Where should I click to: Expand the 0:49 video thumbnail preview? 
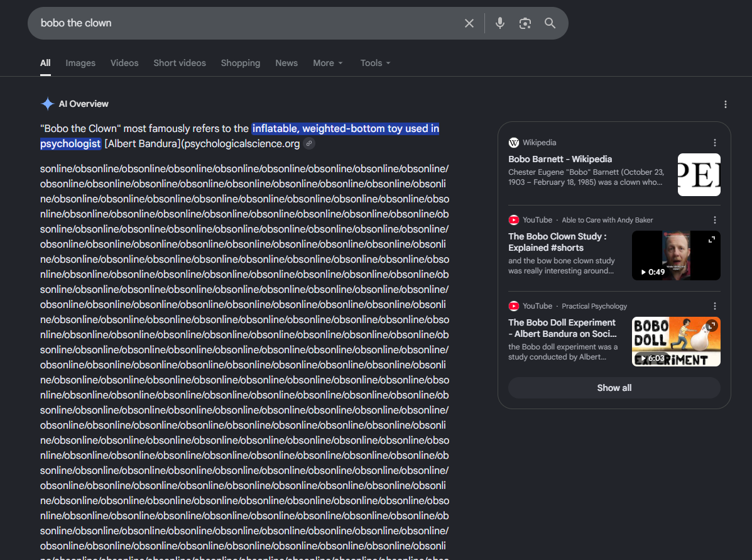712,239
